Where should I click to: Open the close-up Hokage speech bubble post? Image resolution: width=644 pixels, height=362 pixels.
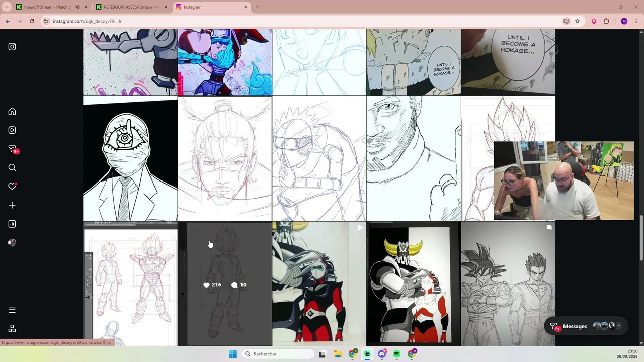[x=508, y=62]
